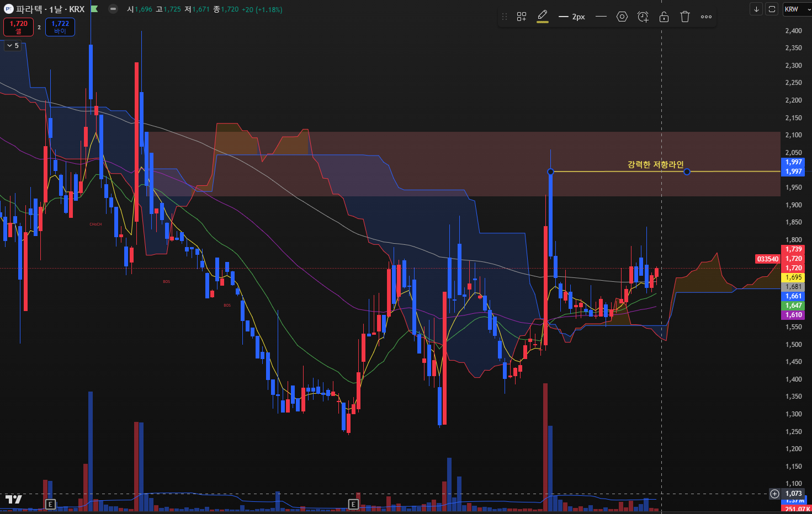This screenshot has width=812, height=514.
Task: Click the CHoCH chart label
Action: [95, 224]
